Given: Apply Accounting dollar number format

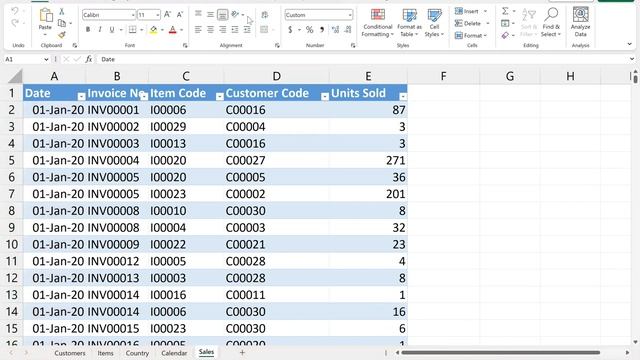Looking at the screenshot, I should tap(290, 30).
